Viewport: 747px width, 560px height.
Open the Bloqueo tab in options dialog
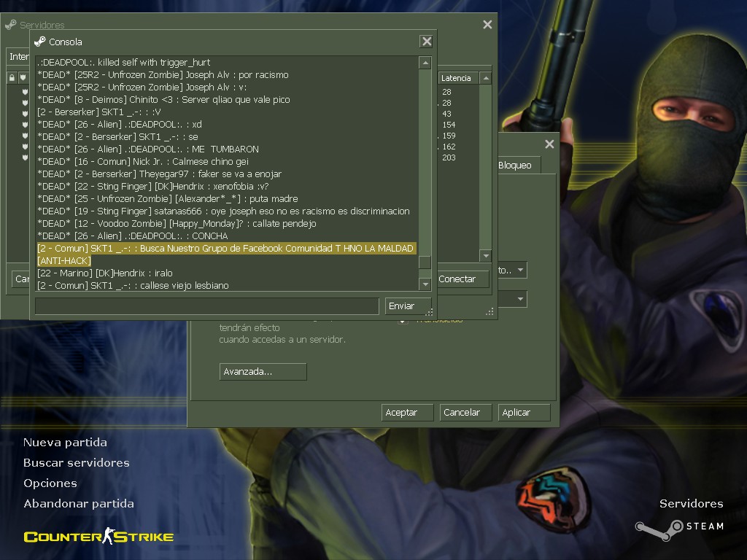(x=519, y=166)
